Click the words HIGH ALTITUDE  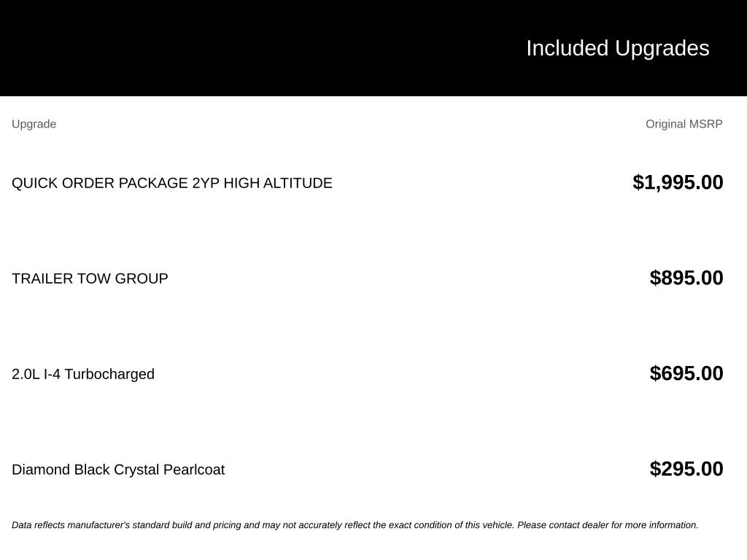(278, 183)
